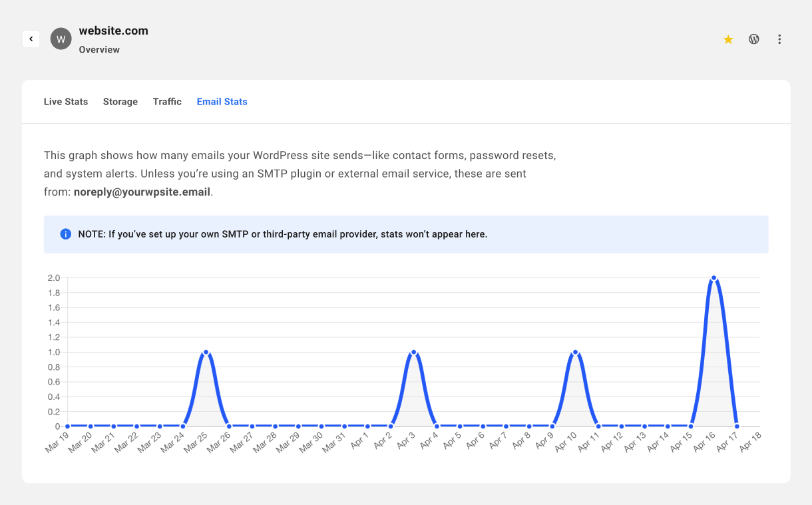Open the three-dot more options menu

click(x=779, y=39)
